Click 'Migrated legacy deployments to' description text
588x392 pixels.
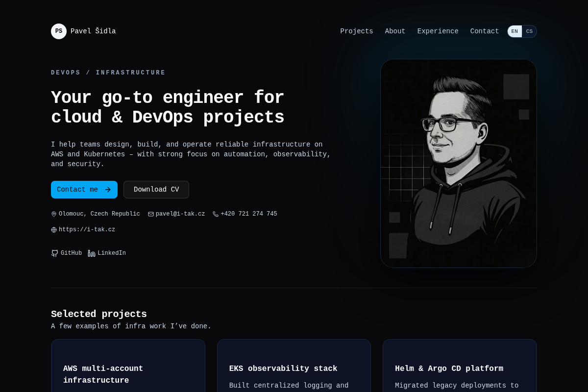click(x=457, y=386)
